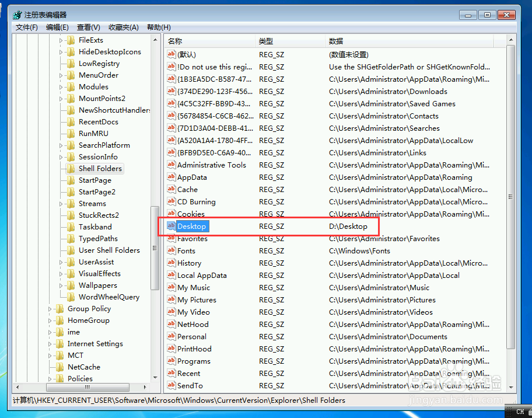
Task: Expand the Streams key
Action: pos(61,203)
